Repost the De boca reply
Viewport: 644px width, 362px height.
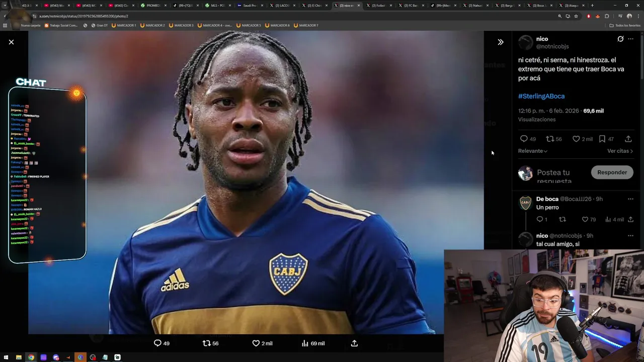click(562, 219)
